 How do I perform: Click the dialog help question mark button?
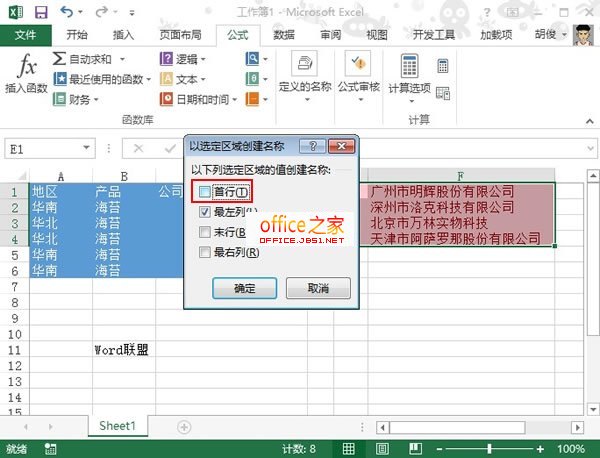pos(313,146)
